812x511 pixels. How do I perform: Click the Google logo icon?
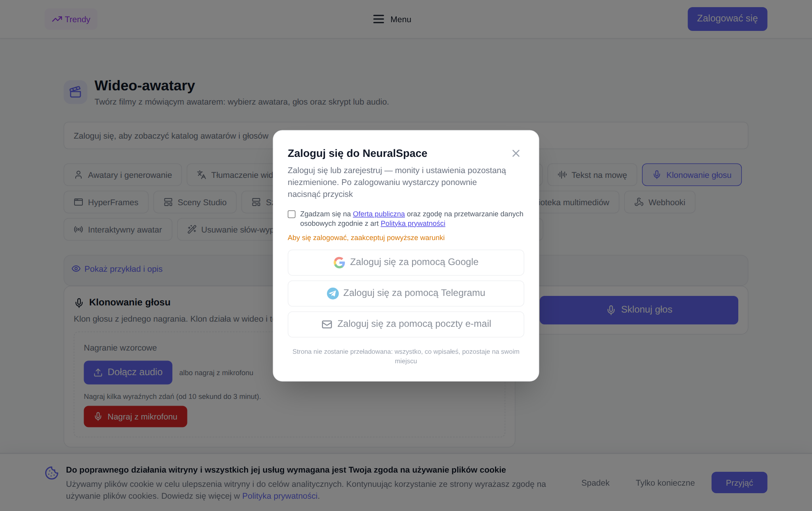point(339,262)
